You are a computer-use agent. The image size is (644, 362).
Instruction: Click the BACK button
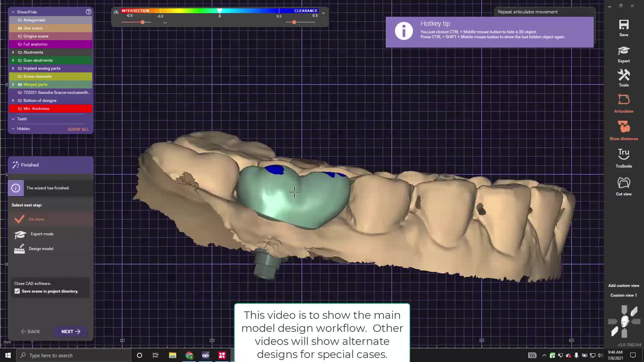click(x=30, y=331)
